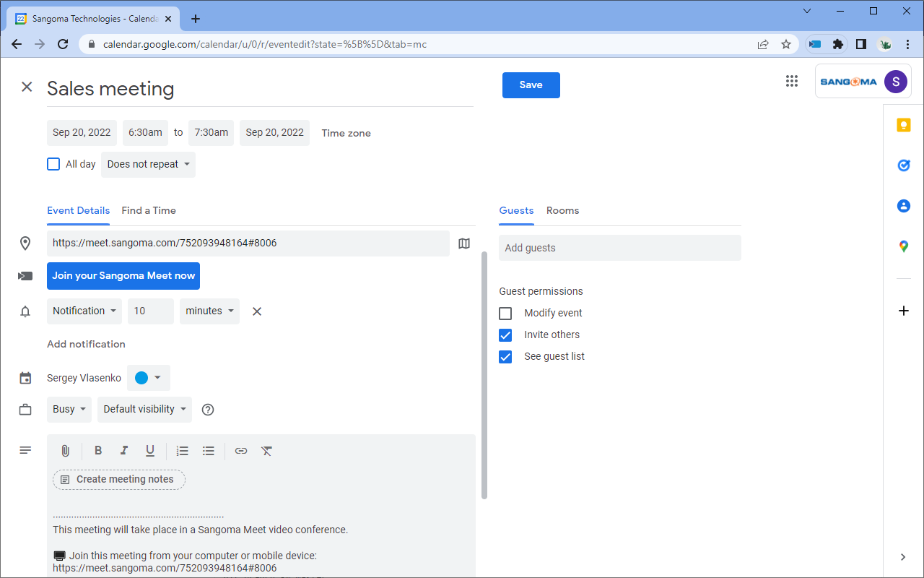Open the Chrome extensions puzzle menu
The height and width of the screenshot is (578, 924).
pyautogui.click(x=837, y=44)
